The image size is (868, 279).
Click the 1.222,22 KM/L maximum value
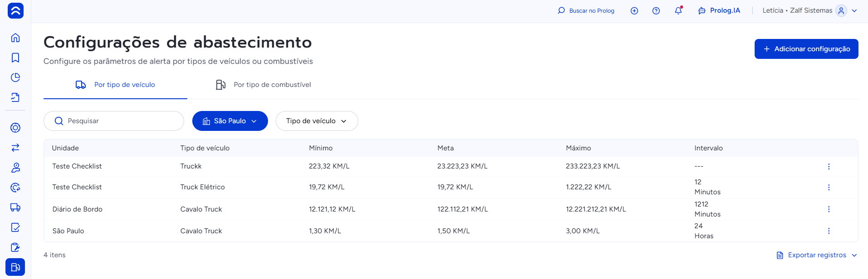pos(588,187)
